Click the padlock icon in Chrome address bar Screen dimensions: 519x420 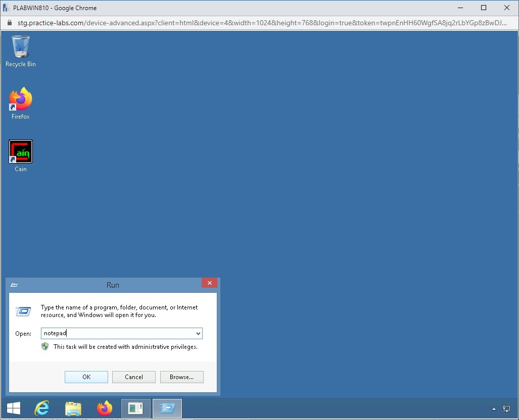(x=9, y=23)
